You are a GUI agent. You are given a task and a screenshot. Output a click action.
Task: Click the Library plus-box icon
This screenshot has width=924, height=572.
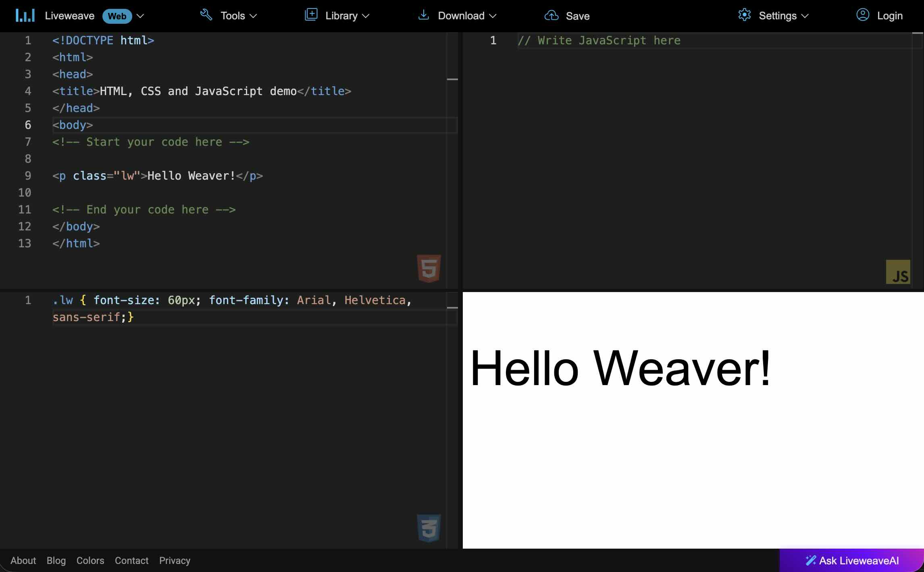coord(311,15)
